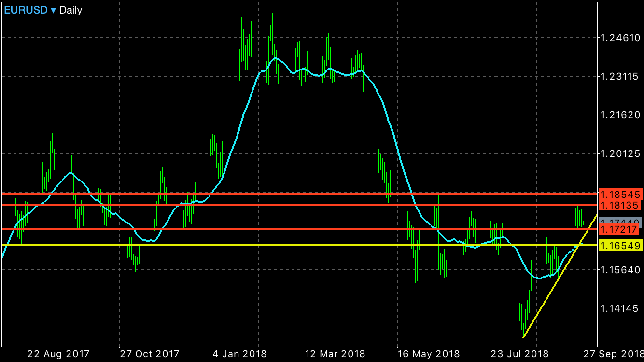Select the yellow ascending trendline
The width and height of the screenshot is (644, 362).
click(x=560, y=275)
